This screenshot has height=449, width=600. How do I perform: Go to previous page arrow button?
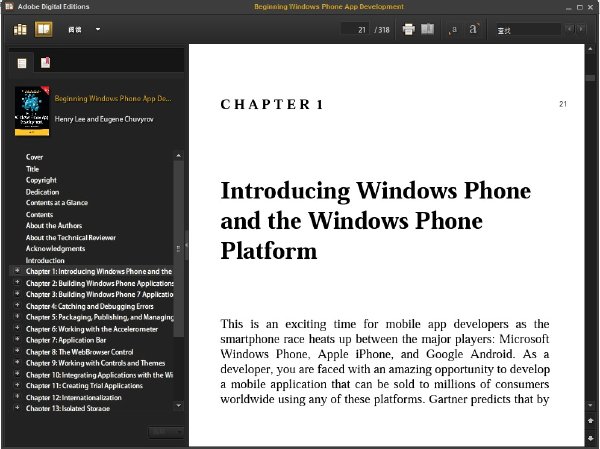590,421
